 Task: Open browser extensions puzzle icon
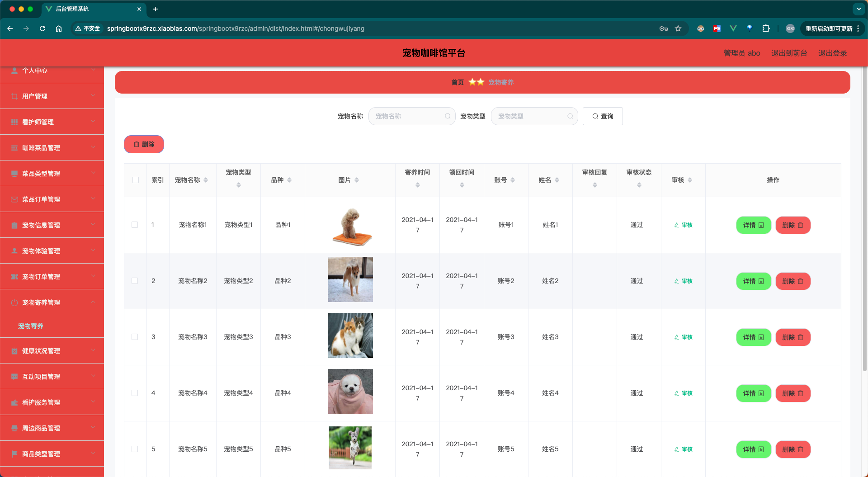[x=766, y=28]
